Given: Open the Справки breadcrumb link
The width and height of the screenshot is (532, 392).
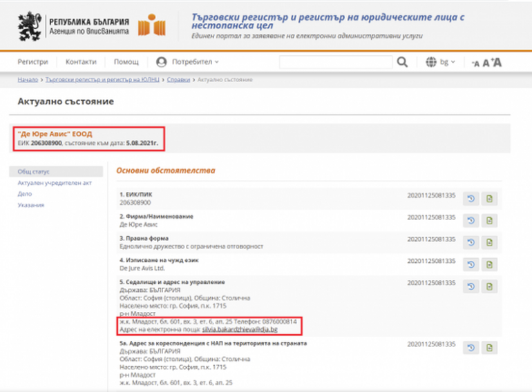Looking at the screenshot, I should pyautogui.click(x=178, y=80).
